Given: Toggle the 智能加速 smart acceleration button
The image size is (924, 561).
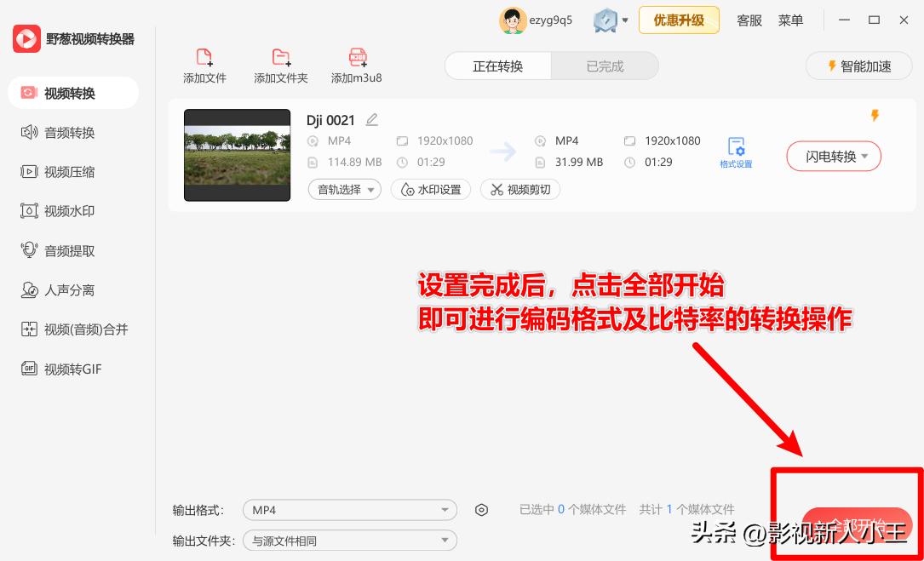Looking at the screenshot, I should [858, 66].
